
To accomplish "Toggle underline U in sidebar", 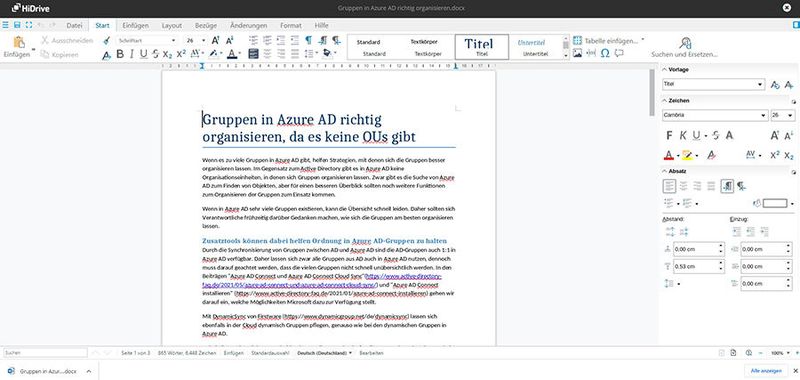I will (x=696, y=135).
